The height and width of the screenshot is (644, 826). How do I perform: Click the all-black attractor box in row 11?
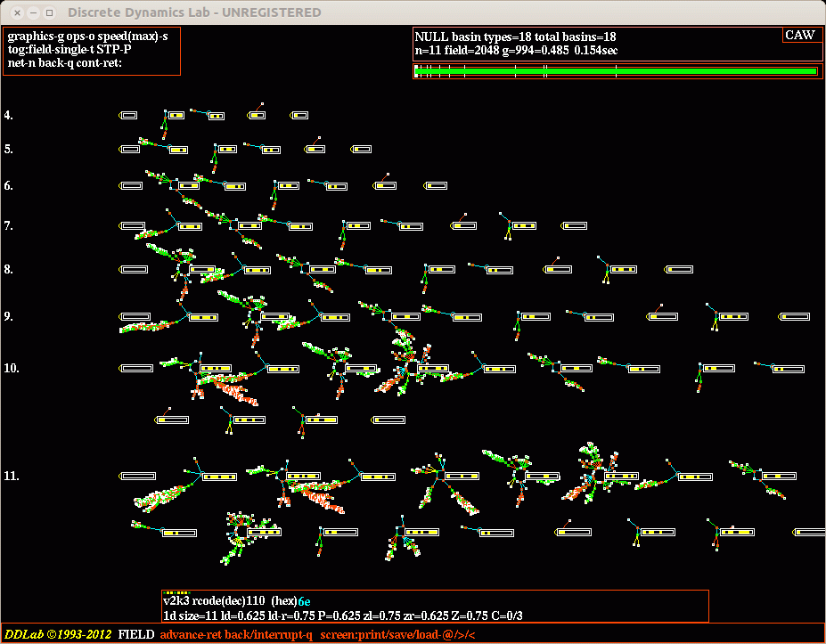point(137,477)
